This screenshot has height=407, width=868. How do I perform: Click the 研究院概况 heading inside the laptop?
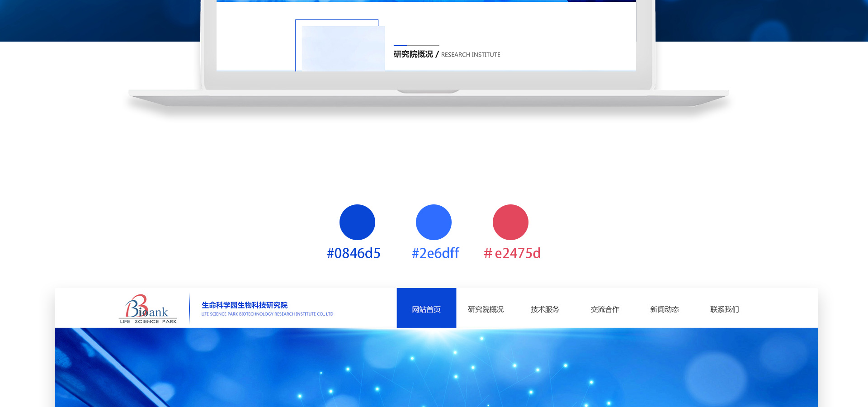tap(413, 54)
